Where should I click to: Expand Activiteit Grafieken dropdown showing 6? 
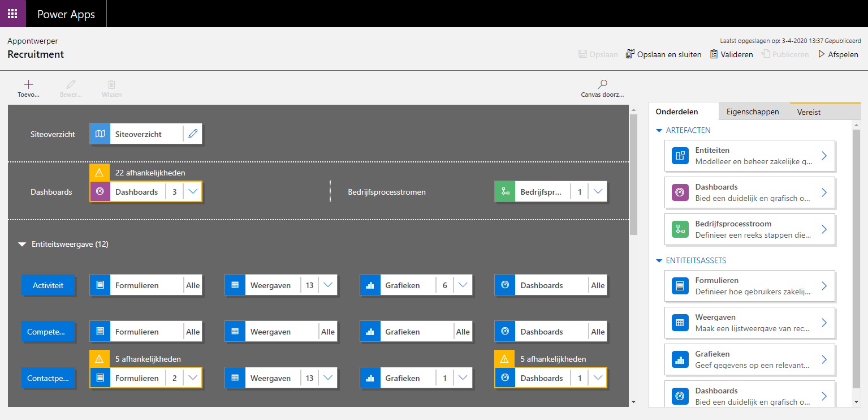(463, 285)
